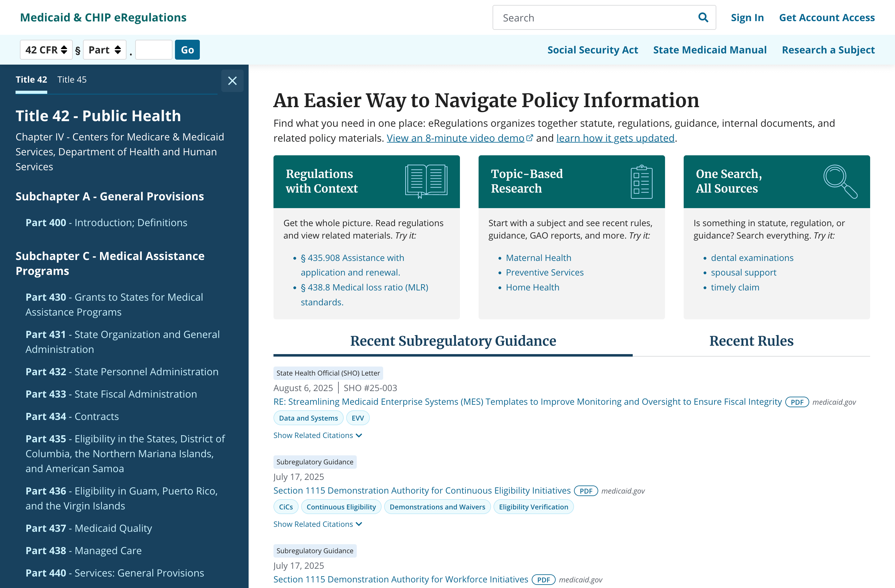Expand Show Related Citations under Continuous Eligibility Initiatives

pos(317,524)
